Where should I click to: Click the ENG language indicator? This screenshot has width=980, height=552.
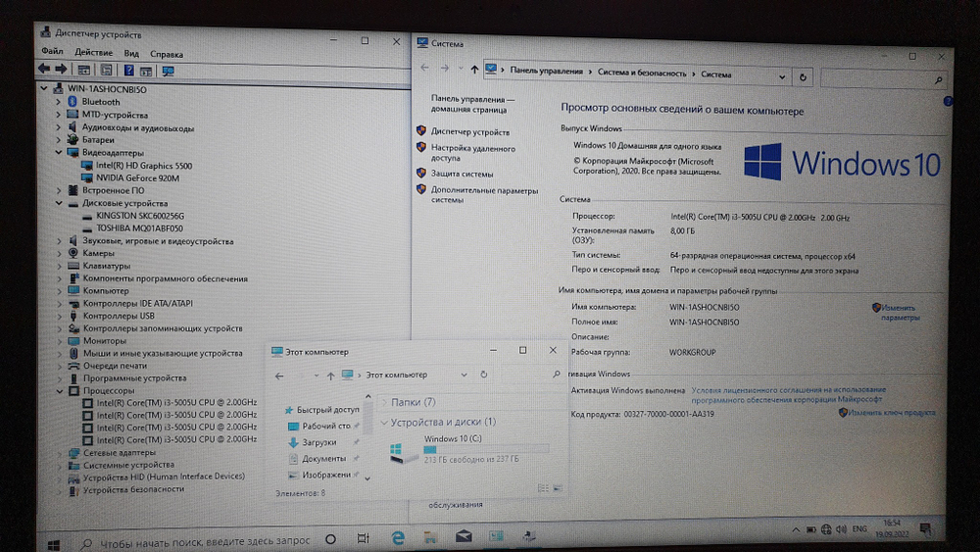860,528
